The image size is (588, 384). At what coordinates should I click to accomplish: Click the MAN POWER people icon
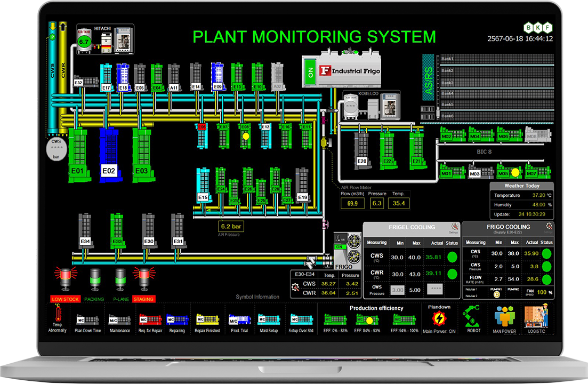tap(504, 316)
